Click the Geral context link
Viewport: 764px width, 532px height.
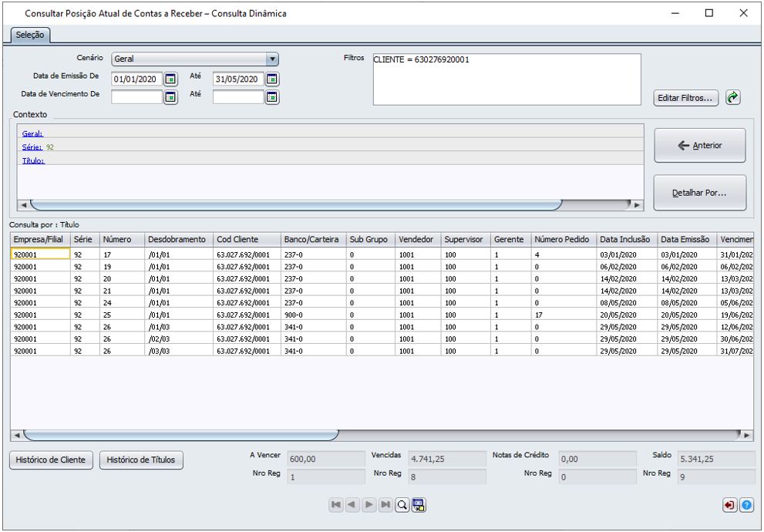coord(32,133)
